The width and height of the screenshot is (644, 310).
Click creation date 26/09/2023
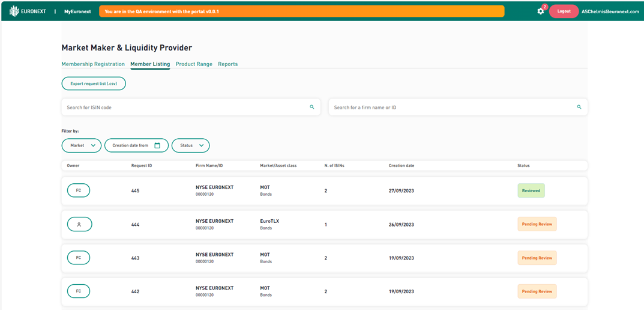[402, 225]
